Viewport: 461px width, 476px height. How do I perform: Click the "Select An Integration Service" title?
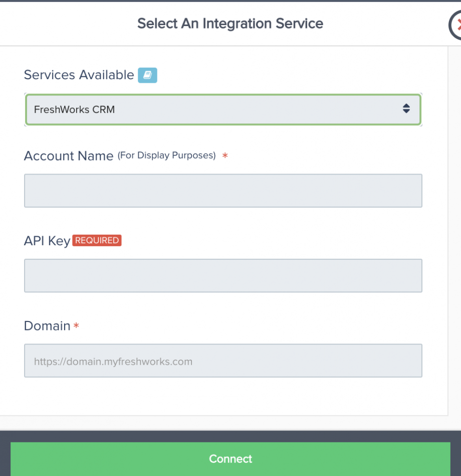230,24
